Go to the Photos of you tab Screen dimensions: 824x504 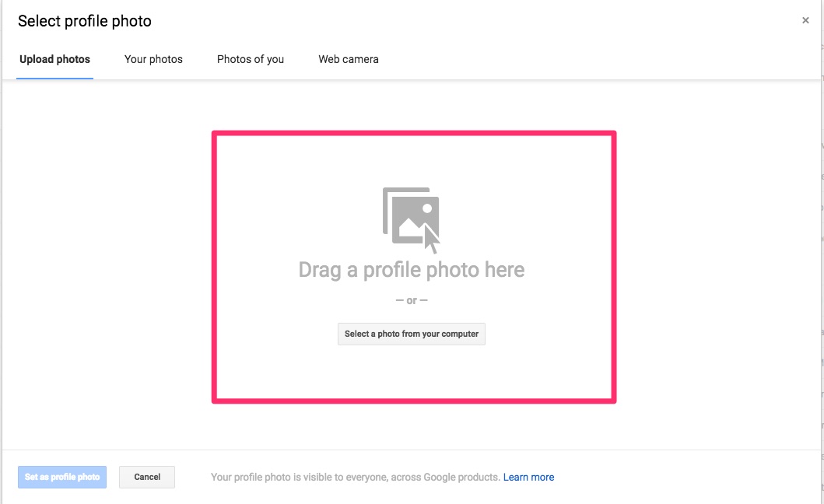tap(251, 59)
